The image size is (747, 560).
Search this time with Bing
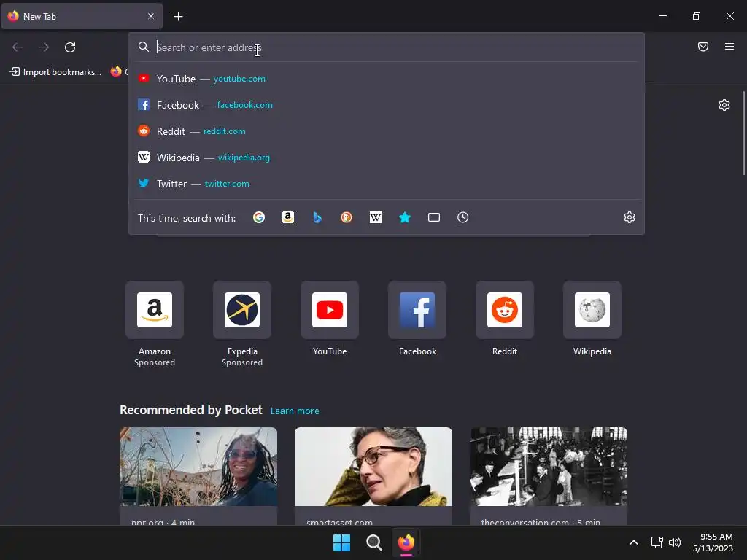317,217
